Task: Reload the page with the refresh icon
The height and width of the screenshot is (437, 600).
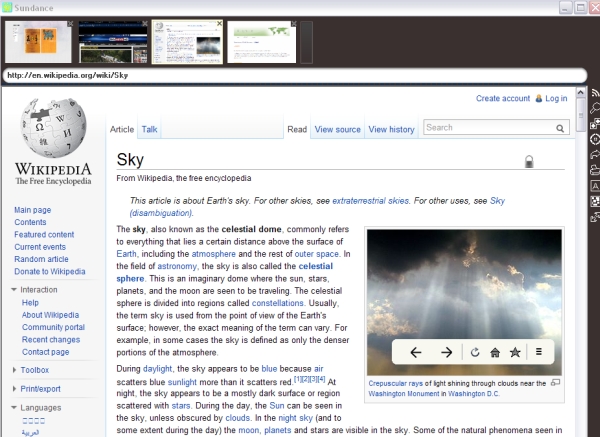Action: pyautogui.click(x=475, y=352)
